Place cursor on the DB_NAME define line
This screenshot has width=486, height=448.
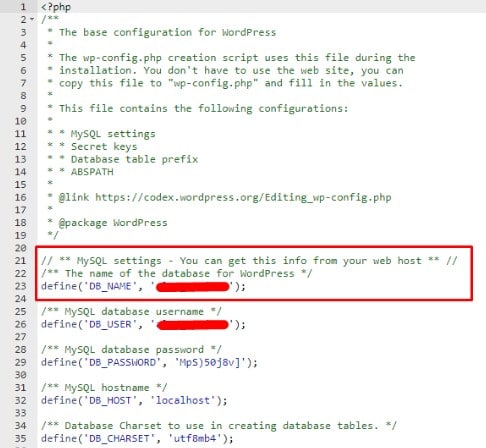pos(143,286)
